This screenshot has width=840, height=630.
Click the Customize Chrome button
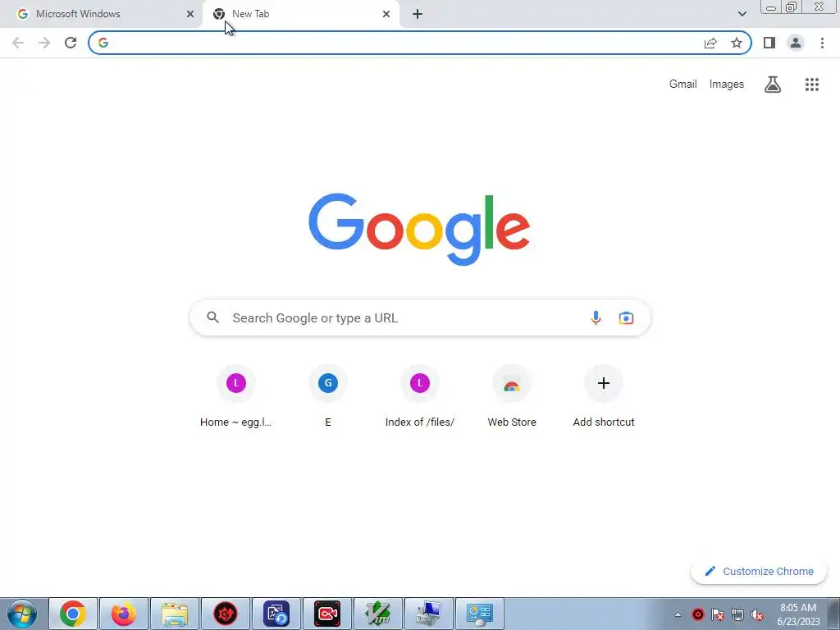(x=759, y=571)
